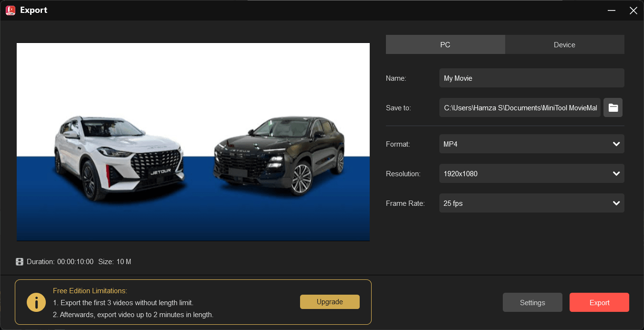Click the Save to path field
Image resolution: width=644 pixels, height=330 pixels.
coord(520,108)
